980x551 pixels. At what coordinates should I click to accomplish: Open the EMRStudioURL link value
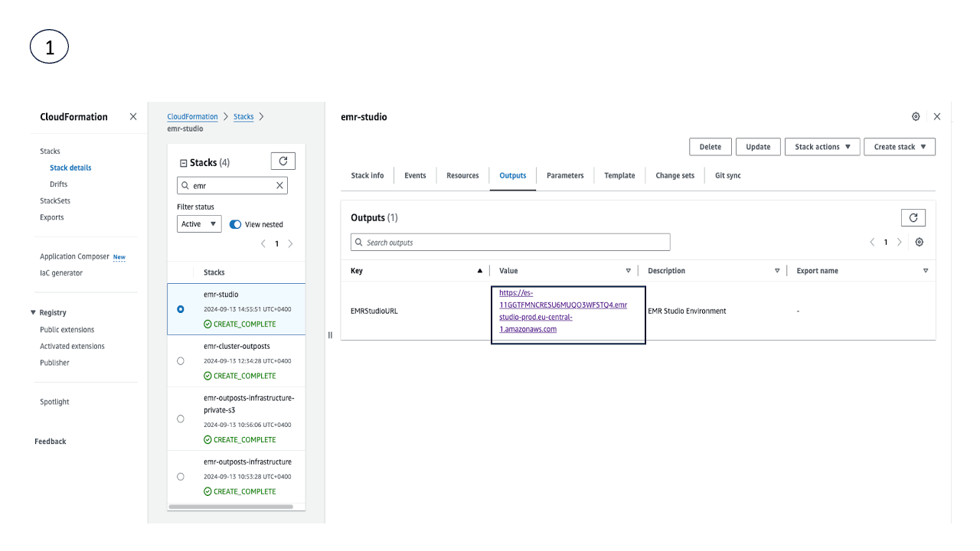click(x=563, y=311)
